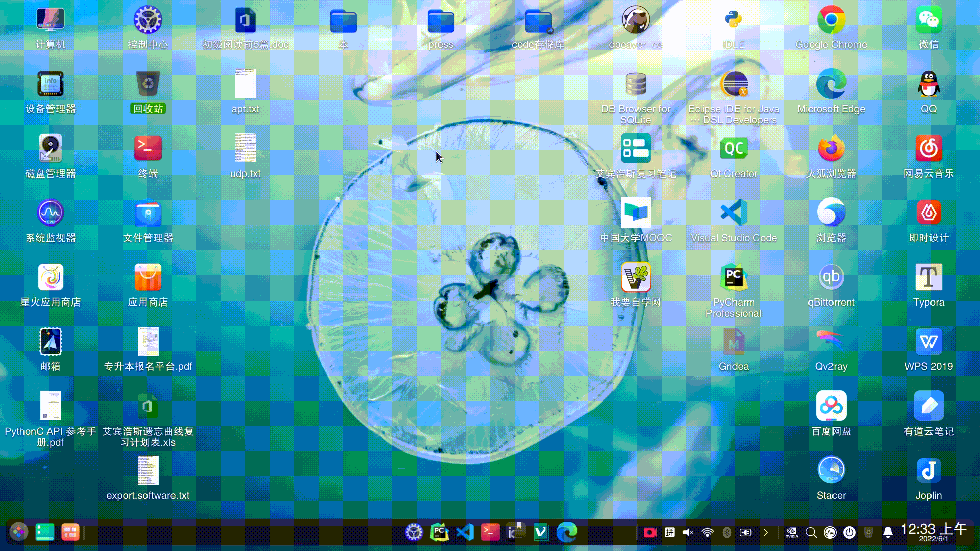980x551 pixels.
Task: Unmute the speaker in the system tray
Action: pos(688,532)
